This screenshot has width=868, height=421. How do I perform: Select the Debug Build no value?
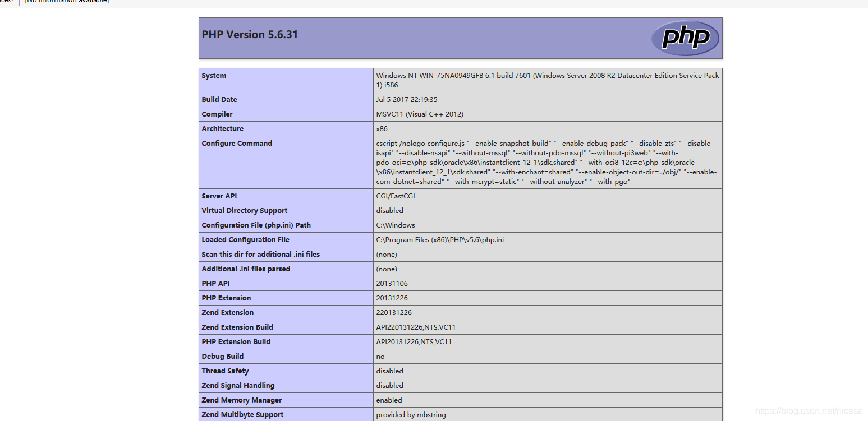380,357
